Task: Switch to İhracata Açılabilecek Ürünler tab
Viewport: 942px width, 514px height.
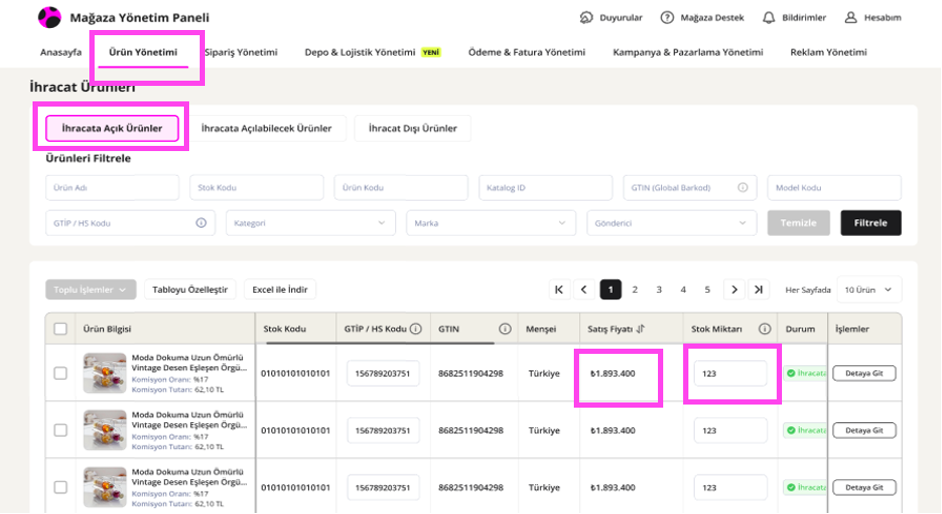Action: click(266, 128)
